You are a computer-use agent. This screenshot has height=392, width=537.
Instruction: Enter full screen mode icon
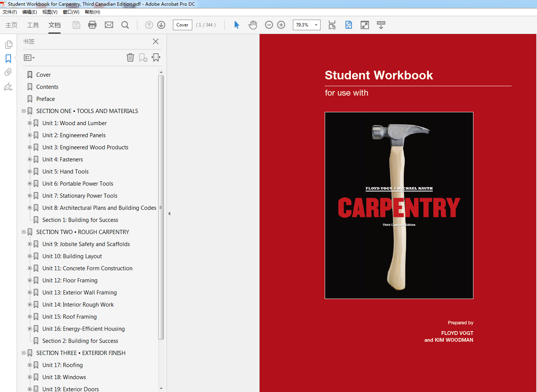point(365,25)
